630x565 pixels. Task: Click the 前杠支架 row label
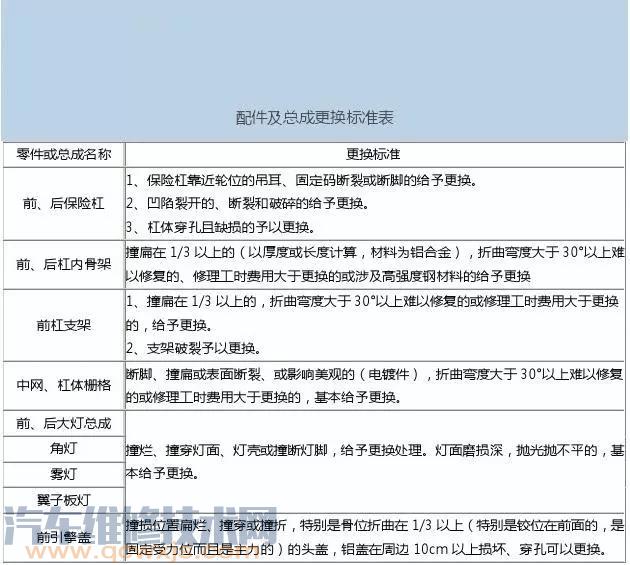[x=63, y=325]
